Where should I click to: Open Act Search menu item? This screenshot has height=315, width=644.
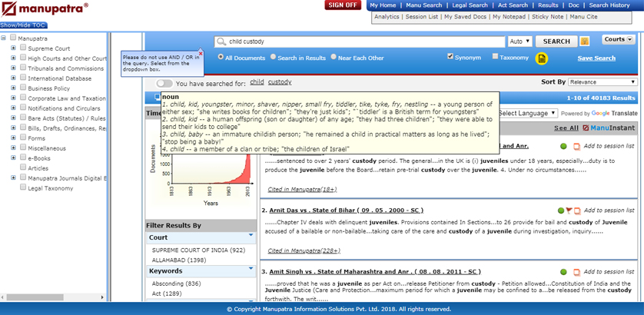pyautogui.click(x=513, y=5)
